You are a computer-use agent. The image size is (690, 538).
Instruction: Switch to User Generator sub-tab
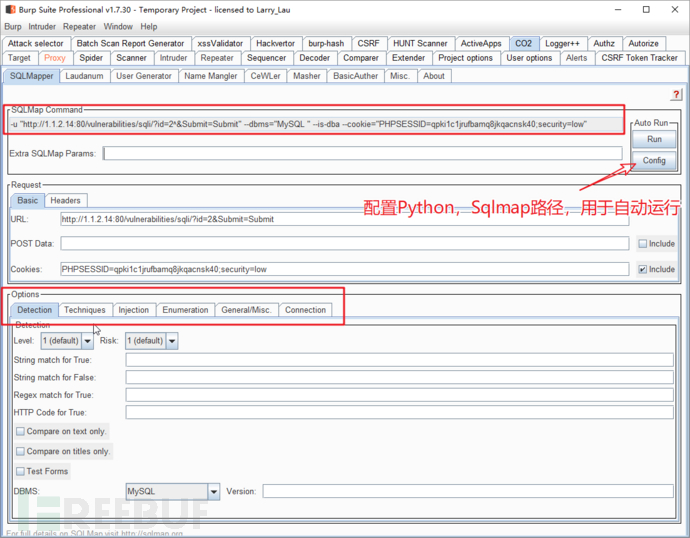tap(143, 76)
